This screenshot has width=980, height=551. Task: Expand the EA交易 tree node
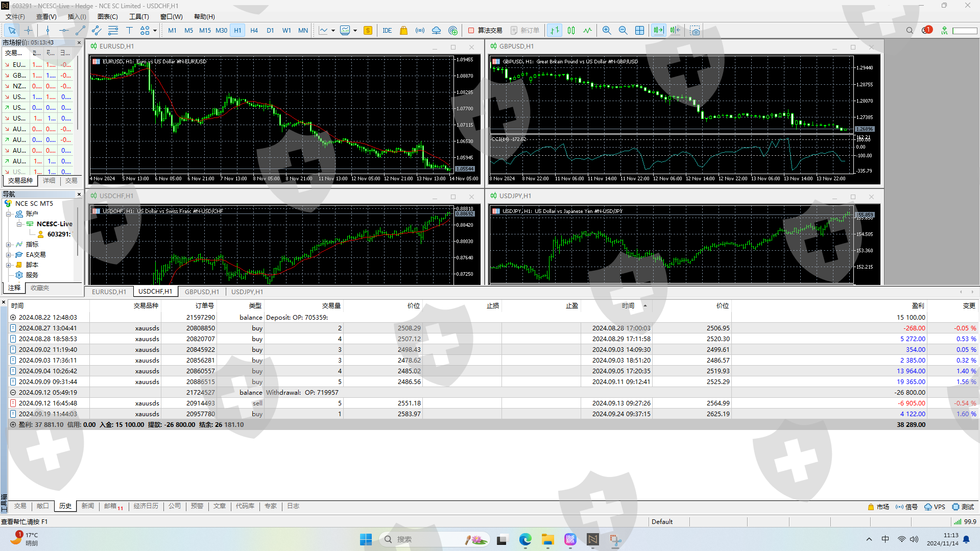pyautogui.click(x=9, y=255)
